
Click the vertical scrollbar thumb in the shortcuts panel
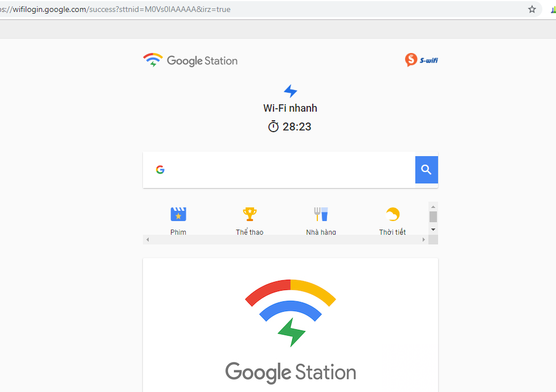coord(433,217)
